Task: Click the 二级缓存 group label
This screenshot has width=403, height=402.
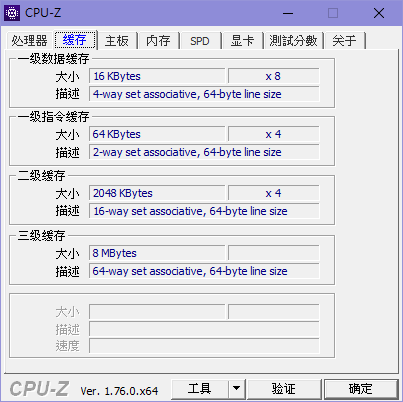Action: coord(41,176)
